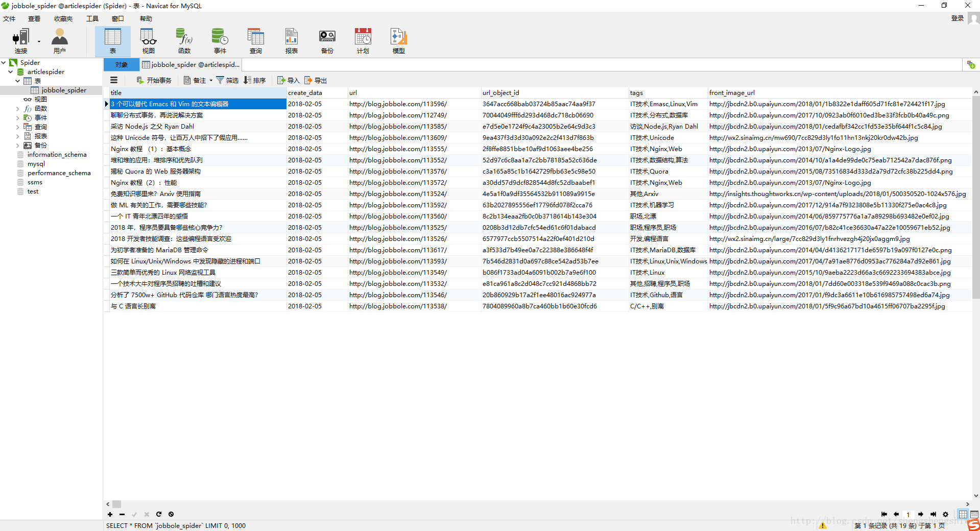Image resolution: width=980 pixels, height=531 pixels.
Task: Click the 筛选 filter button
Action: tap(227, 80)
